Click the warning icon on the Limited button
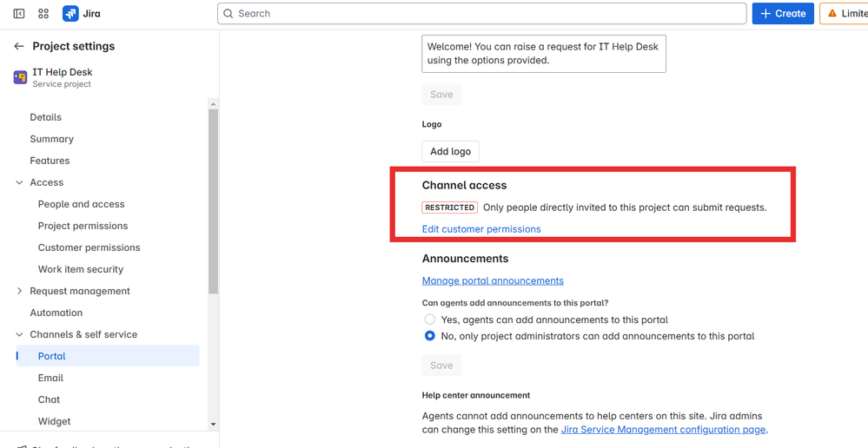 (832, 14)
